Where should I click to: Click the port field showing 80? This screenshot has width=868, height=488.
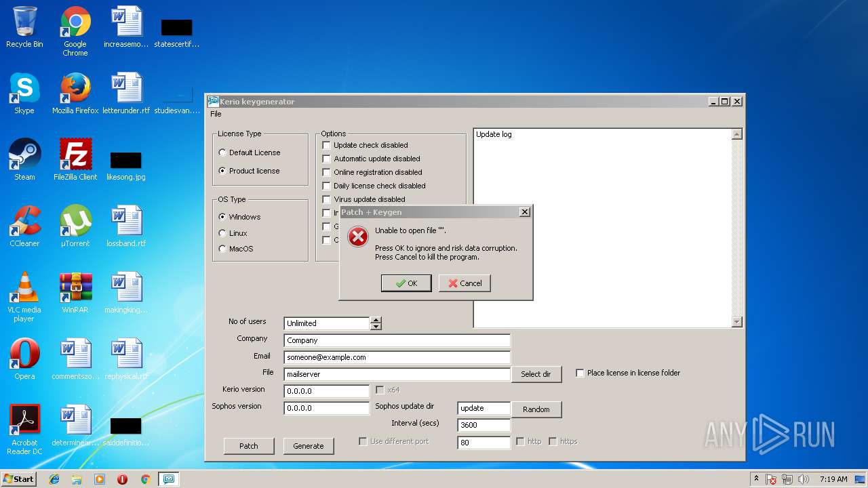[484, 443]
